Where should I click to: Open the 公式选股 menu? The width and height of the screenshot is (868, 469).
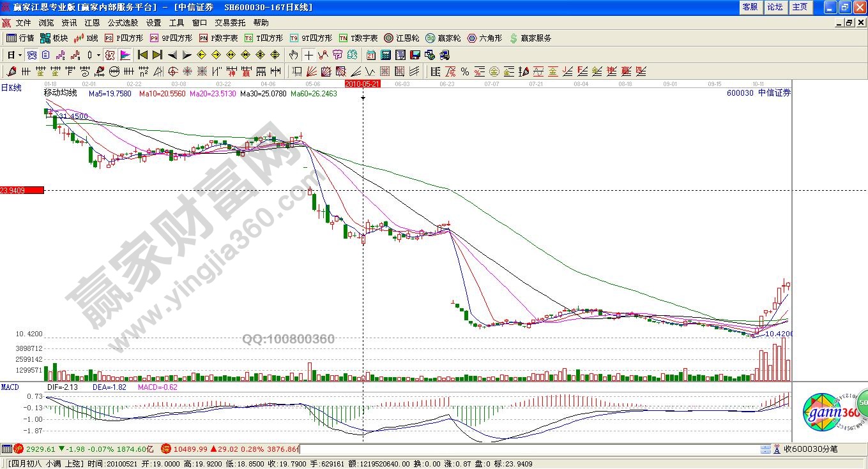point(122,22)
